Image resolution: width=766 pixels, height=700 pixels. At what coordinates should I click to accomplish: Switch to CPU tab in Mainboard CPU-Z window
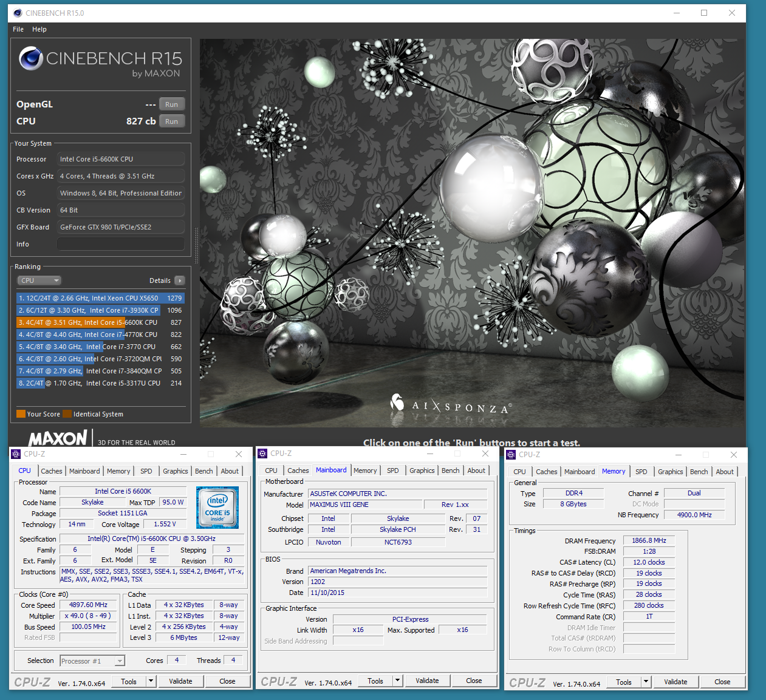click(x=272, y=471)
